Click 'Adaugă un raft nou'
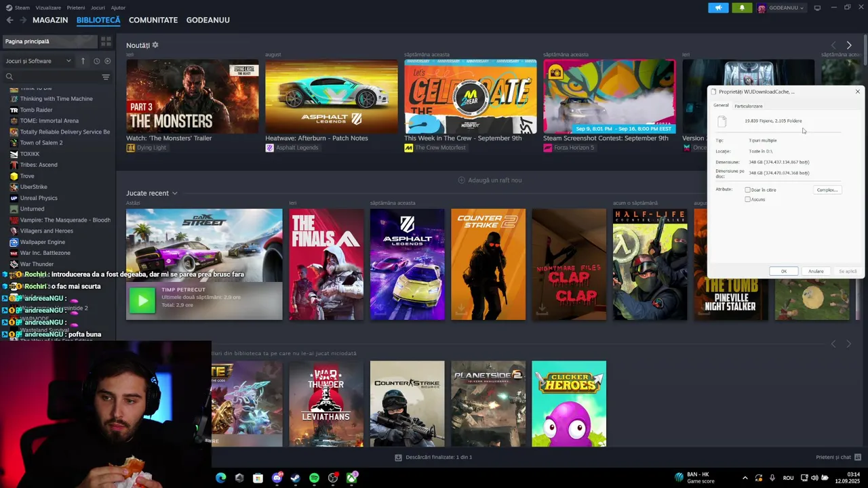This screenshot has width=868, height=488. [490, 180]
